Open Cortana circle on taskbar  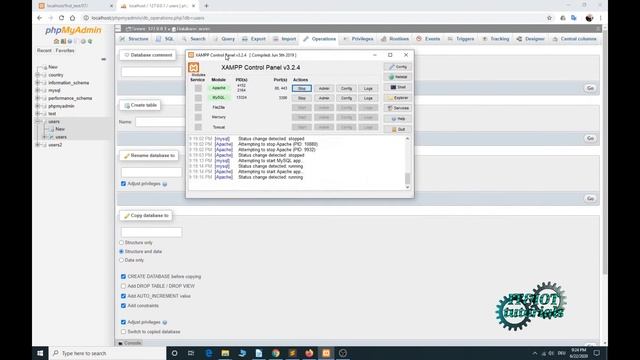174,353
